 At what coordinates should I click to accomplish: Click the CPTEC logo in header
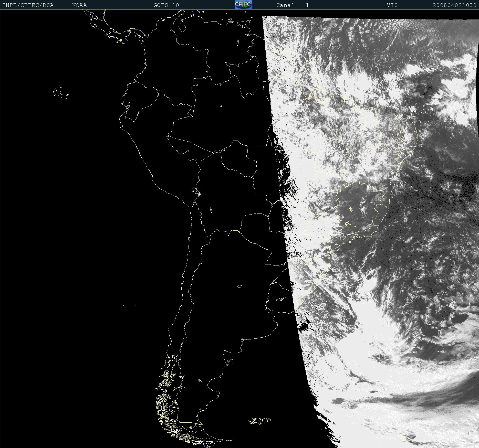click(243, 5)
